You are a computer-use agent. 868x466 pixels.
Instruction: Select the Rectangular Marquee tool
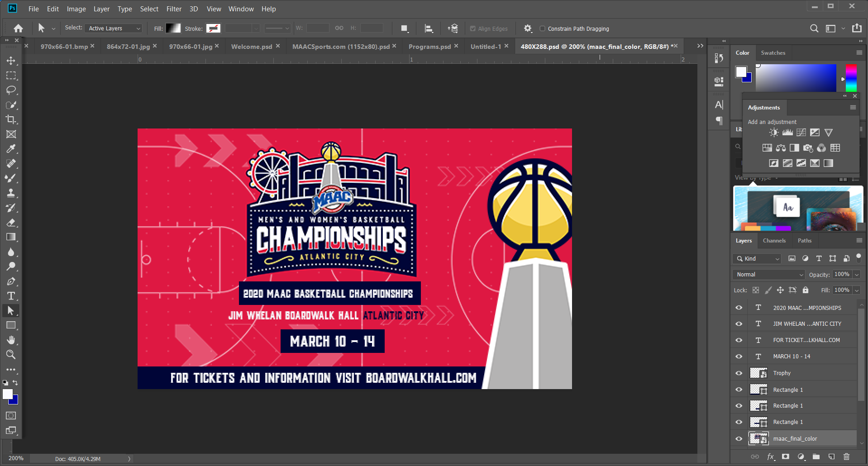11,76
